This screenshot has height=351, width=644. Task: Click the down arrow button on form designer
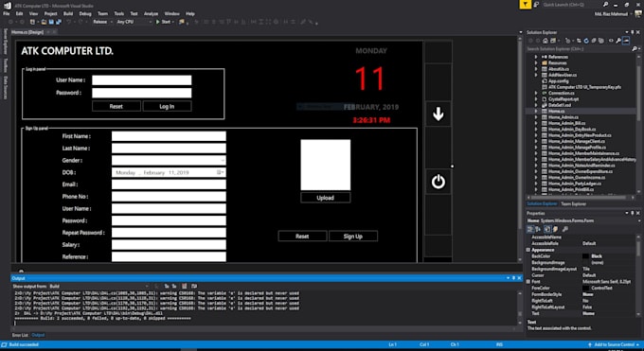(438, 114)
